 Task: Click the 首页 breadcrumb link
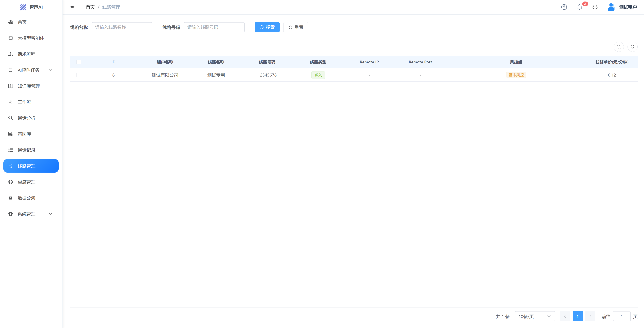point(90,7)
